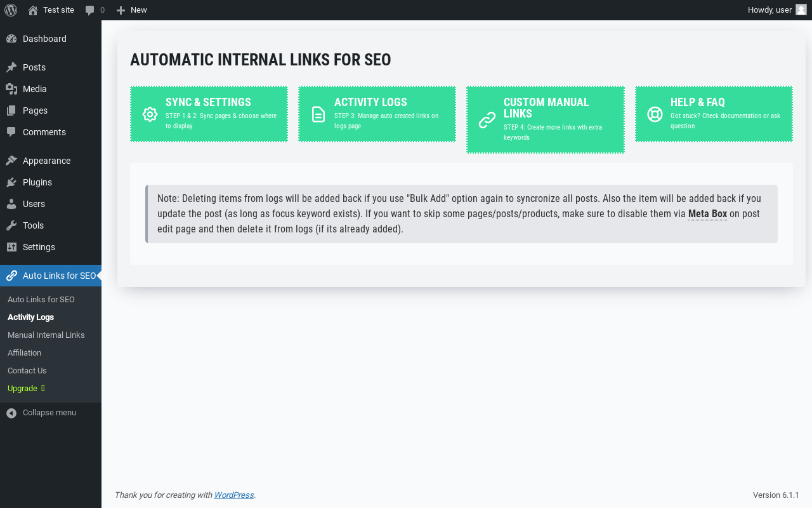Viewport: 812px width, 508px height.
Task: Click the Comments speech bubble sidebar icon
Action: click(x=11, y=132)
